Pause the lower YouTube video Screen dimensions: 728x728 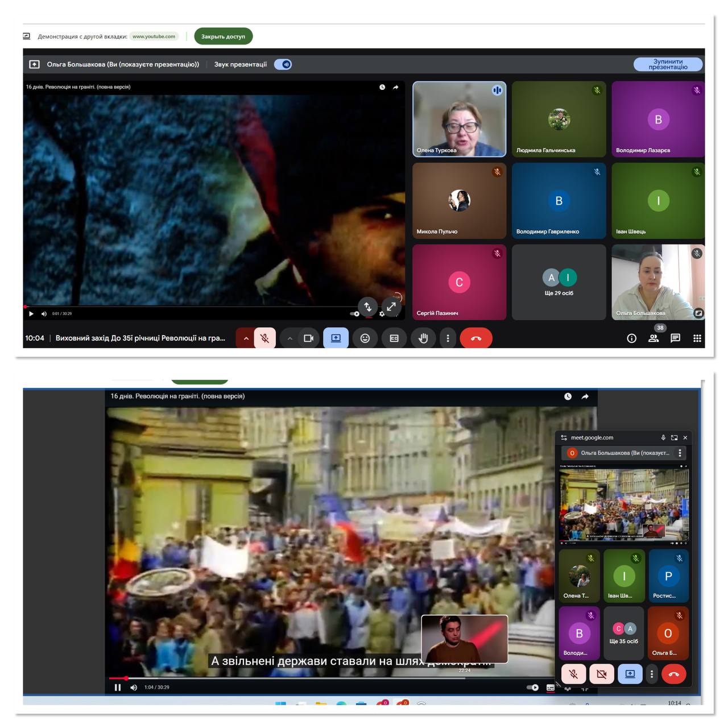118,687
